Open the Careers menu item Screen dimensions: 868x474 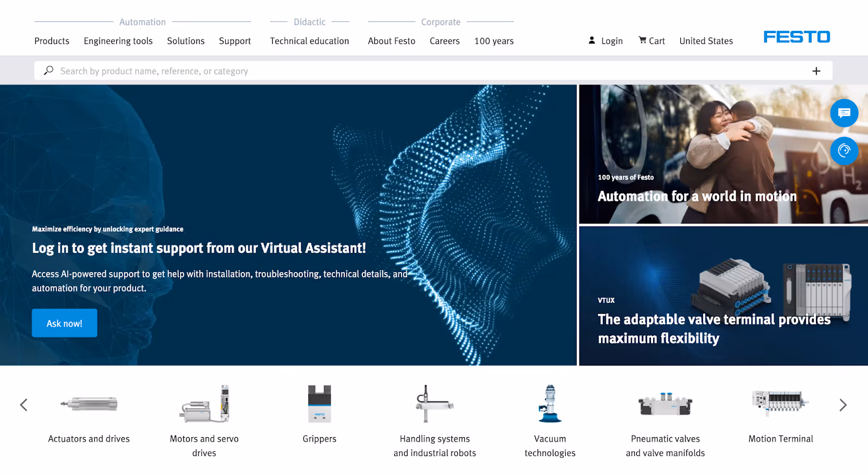[x=445, y=41]
